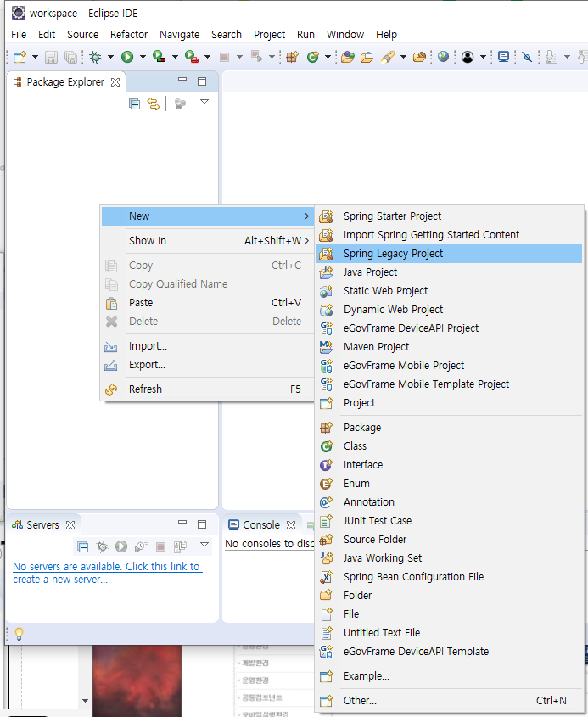Click the round profile face toolbar icon
Viewport: 588px width, 717px height.
(x=468, y=57)
